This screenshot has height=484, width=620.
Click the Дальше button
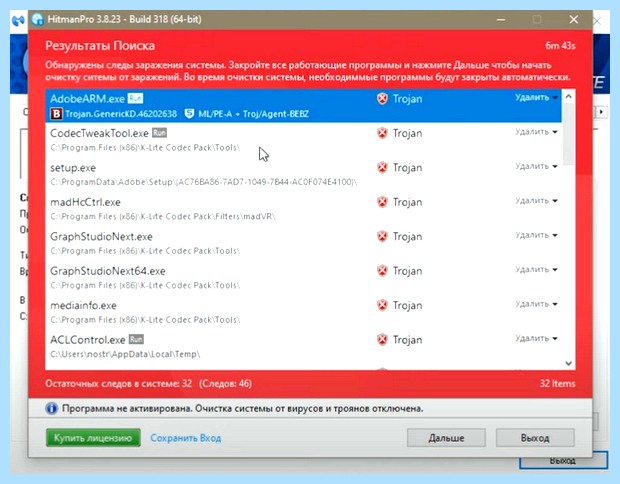[x=446, y=438]
